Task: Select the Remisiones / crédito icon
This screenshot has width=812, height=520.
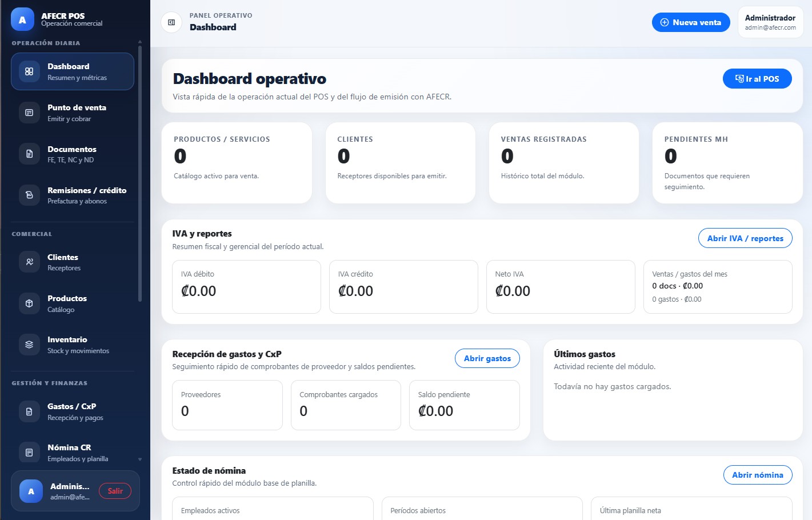Action: 29,195
